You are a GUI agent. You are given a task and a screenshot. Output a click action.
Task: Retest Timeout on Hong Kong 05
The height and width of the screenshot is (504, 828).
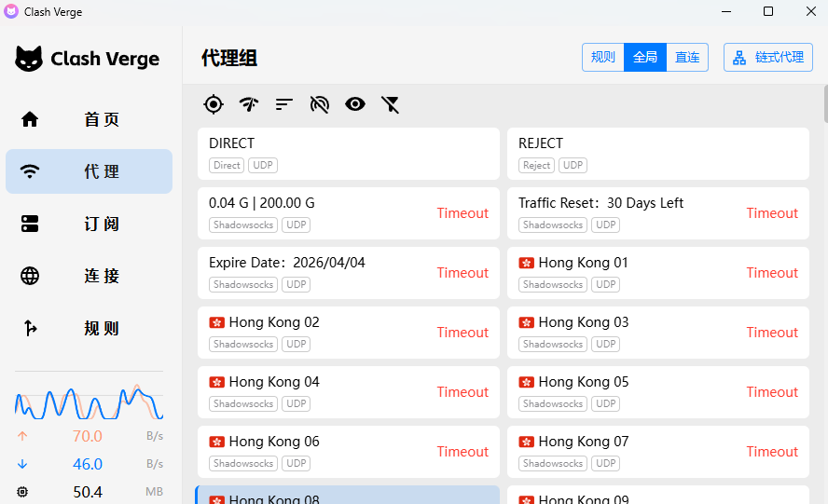pos(772,392)
